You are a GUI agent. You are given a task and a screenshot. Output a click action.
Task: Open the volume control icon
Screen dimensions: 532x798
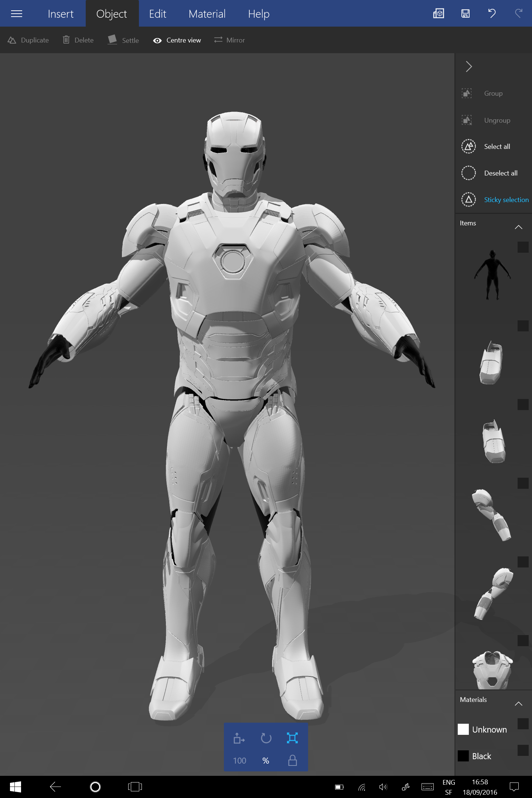click(x=383, y=787)
